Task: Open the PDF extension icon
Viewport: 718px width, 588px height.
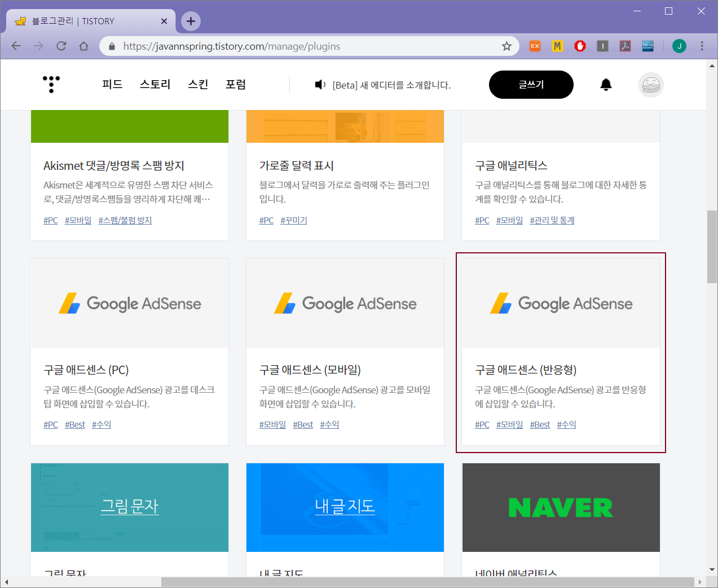Action: coord(625,46)
